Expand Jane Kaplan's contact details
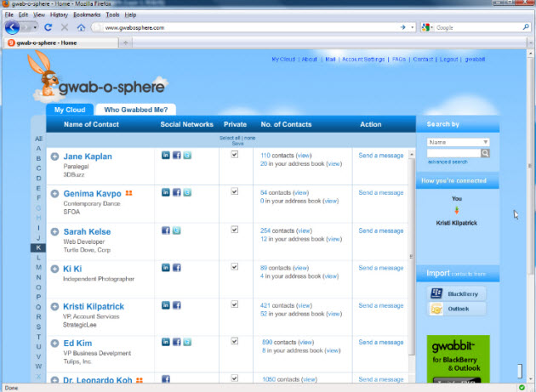The image size is (536, 392). point(54,156)
